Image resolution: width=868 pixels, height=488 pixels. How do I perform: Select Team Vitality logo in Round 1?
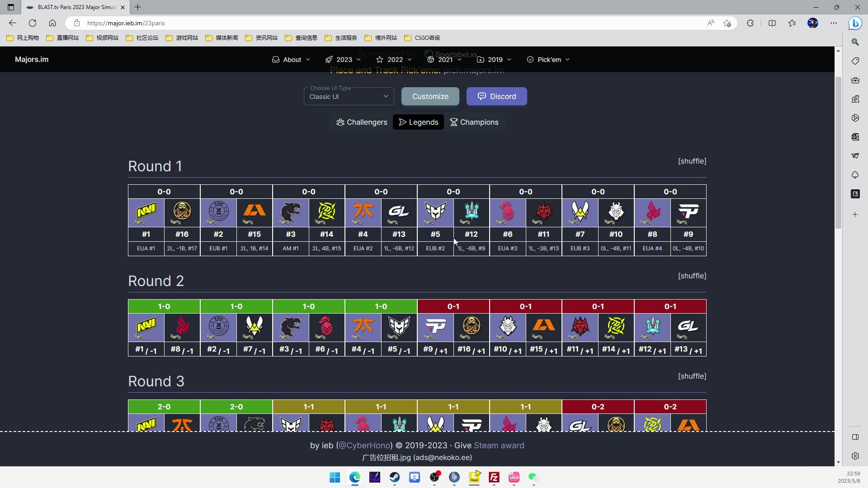tap(580, 212)
